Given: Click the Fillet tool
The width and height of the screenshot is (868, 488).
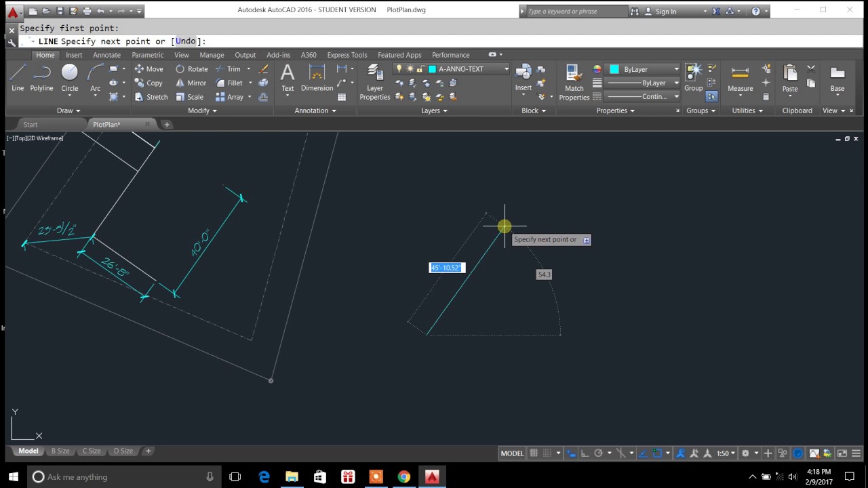Looking at the screenshot, I should click(229, 83).
